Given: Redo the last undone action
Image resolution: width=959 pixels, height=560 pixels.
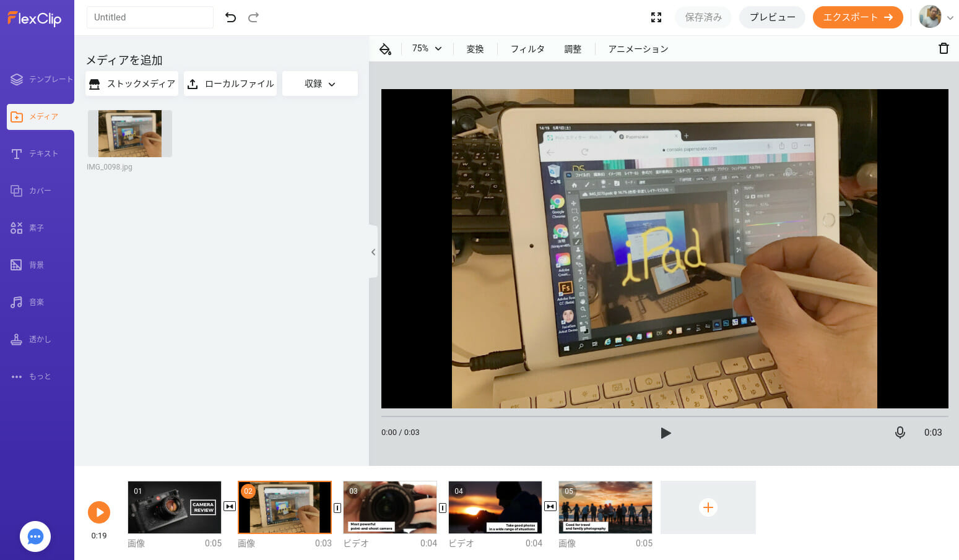Looking at the screenshot, I should click(x=253, y=17).
